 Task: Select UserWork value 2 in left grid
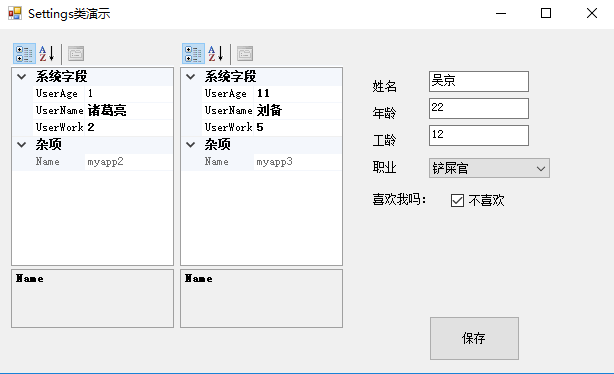[x=128, y=127]
